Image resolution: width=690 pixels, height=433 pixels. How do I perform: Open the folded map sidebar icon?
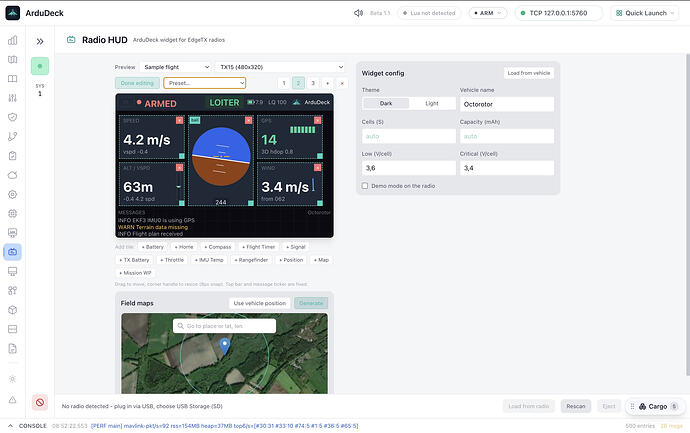(x=13, y=59)
